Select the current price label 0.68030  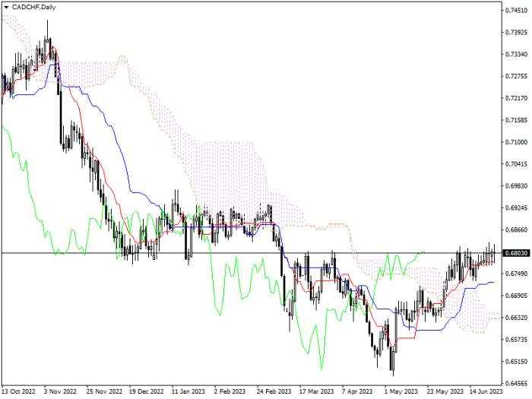click(x=517, y=253)
